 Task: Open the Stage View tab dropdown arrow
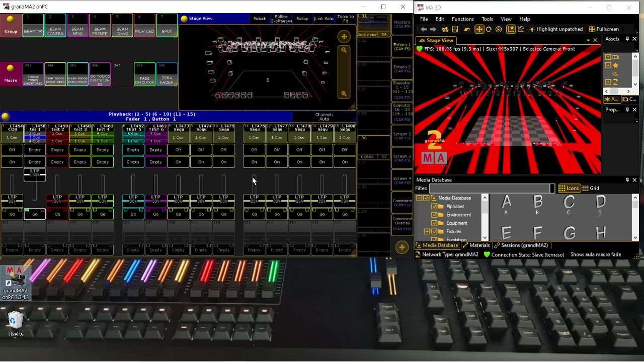(x=588, y=40)
